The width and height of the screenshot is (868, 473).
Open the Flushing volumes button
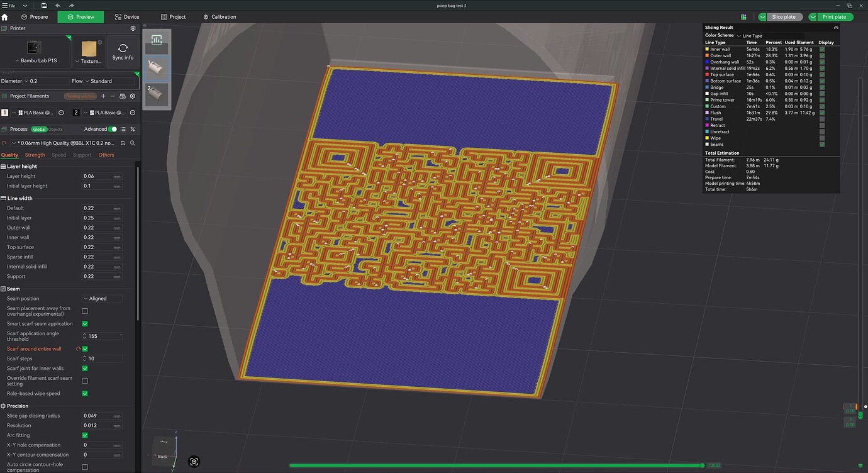coord(81,96)
